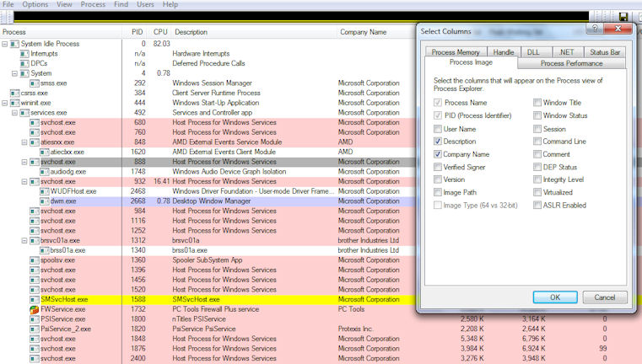Collapse the atiesrxx.exe tree node
The width and height of the screenshot is (642, 364).
pos(24,142)
